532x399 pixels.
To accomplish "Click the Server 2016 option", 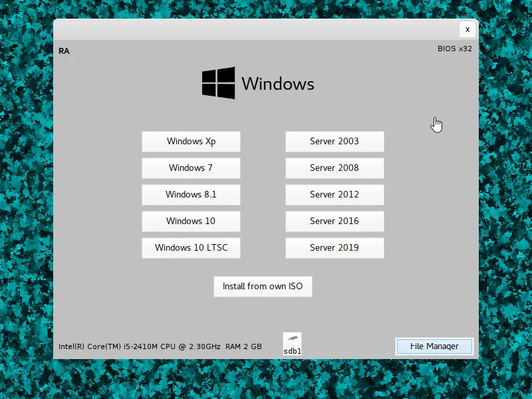I will (x=334, y=221).
